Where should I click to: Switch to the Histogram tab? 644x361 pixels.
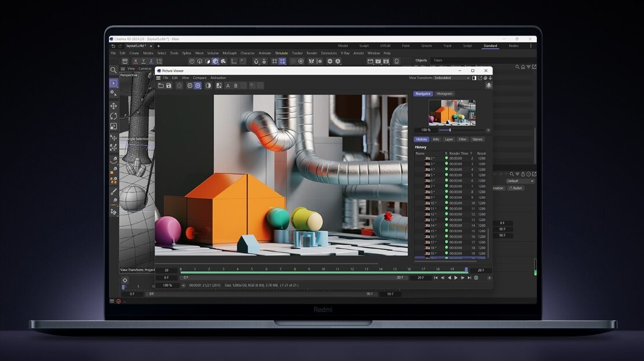(445, 94)
